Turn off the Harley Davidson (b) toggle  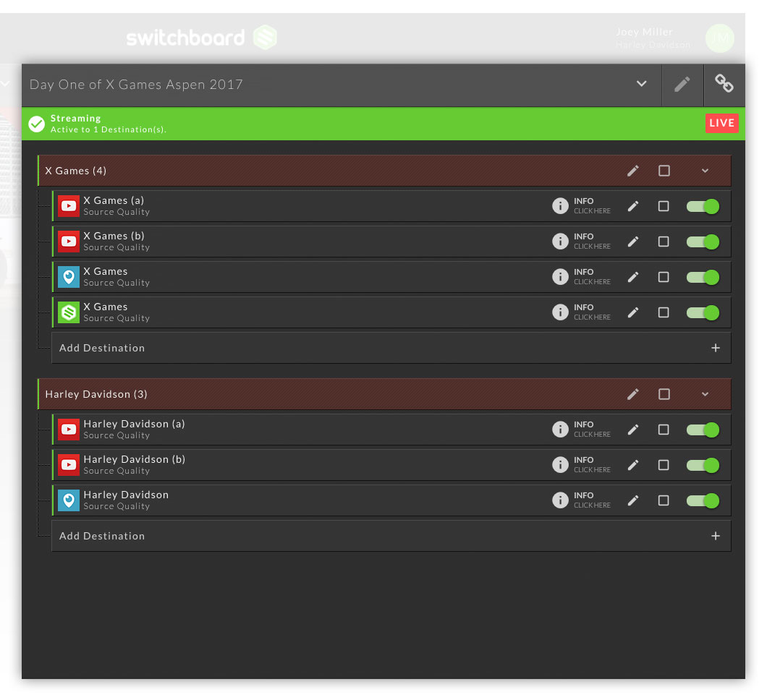(x=703, y=465)
